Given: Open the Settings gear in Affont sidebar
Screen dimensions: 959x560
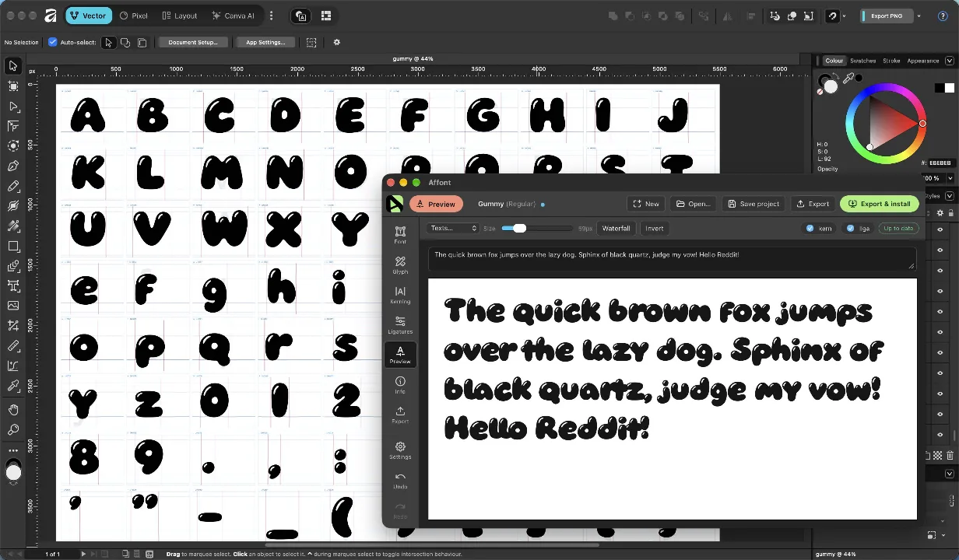Looking at the screenshot, I should tap(400, 450).
